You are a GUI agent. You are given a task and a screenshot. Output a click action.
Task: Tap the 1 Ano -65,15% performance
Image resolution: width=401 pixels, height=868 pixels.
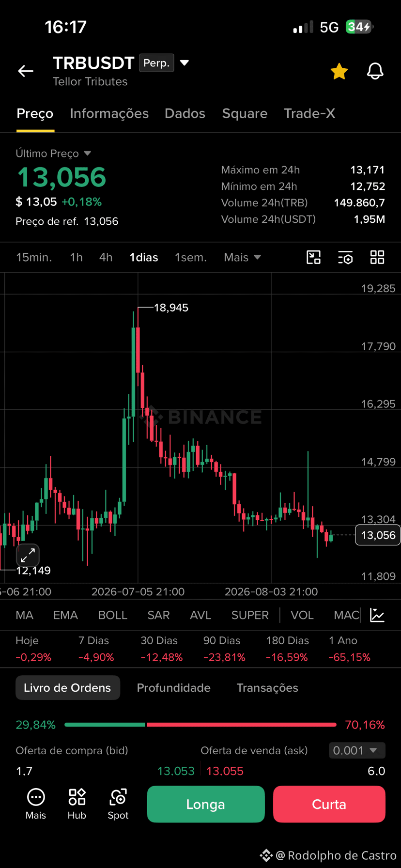[x=350, y=649]
